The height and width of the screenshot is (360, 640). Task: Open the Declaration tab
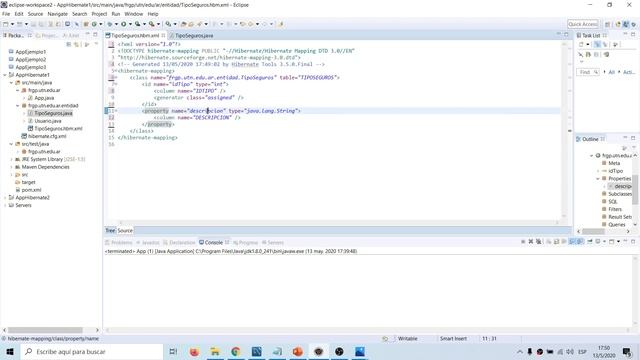(179, 242)
